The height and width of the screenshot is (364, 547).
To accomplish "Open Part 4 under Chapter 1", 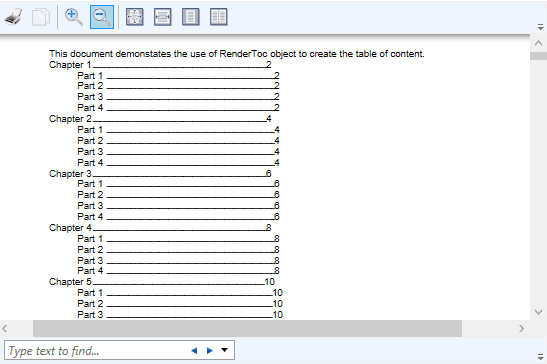I will point(178,107).
